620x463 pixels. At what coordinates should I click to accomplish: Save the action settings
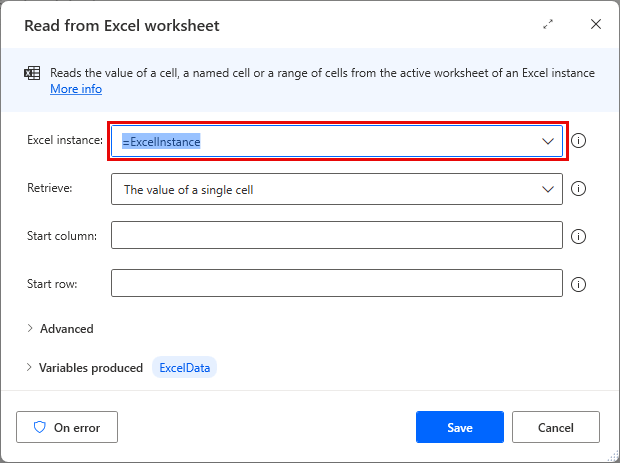click(x=460, y=427)
